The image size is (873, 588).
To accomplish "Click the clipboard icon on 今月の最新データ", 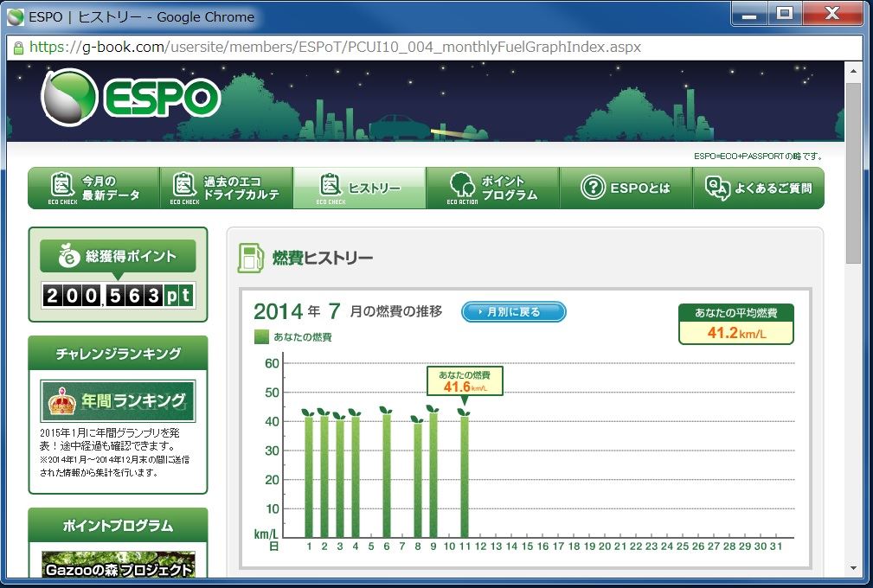I will (61, 184).
